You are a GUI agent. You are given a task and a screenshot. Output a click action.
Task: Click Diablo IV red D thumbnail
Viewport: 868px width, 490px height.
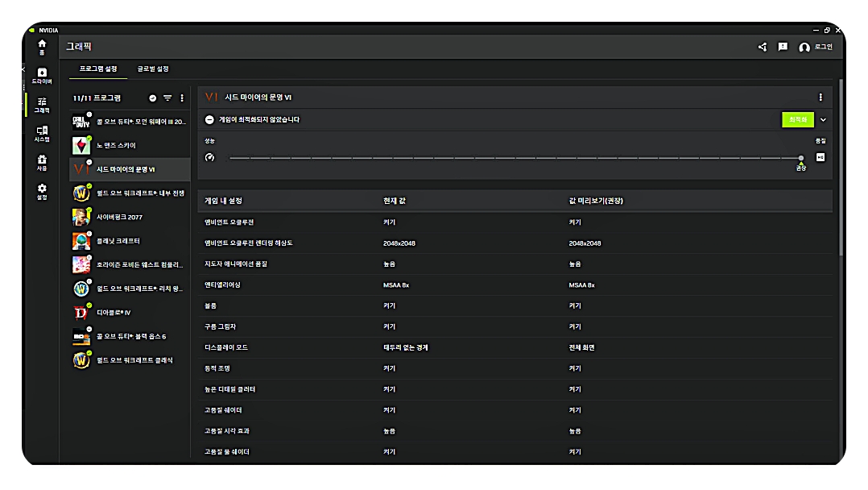[81, 313]
